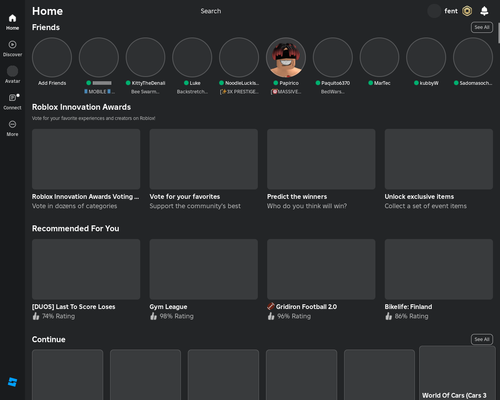500x400 pixels.
Task: Open Bikelife: Finland thumbnail
Action: click(x=439, y=269)
